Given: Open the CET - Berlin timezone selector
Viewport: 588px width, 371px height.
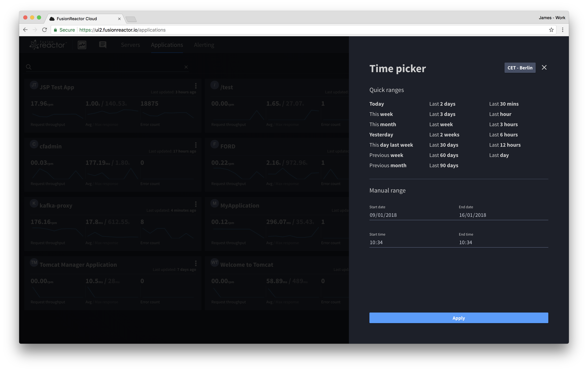Looking at the screenshot, I should pyautogui.click(x=520, y=68).
